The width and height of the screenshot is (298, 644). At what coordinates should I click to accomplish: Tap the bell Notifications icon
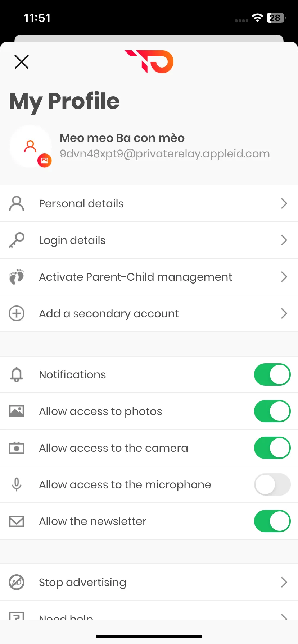click(17, 374)
